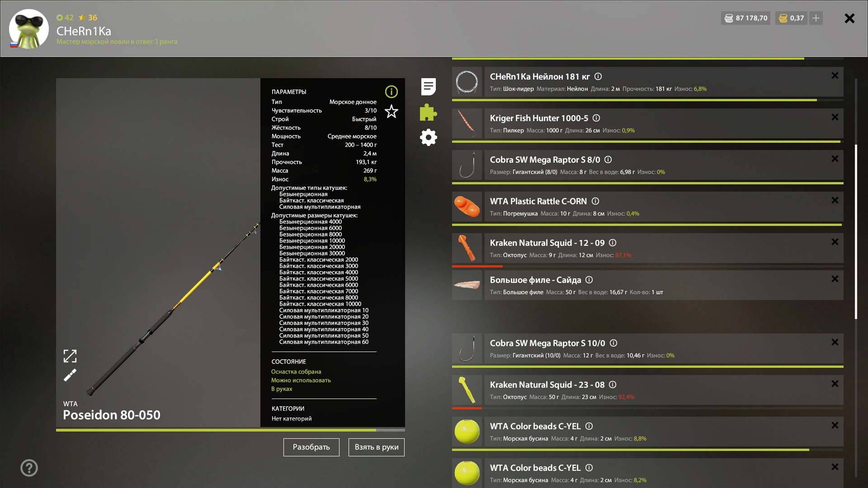
Task: Show info for Большое филе - Сайда
Action: coord(589,280)
